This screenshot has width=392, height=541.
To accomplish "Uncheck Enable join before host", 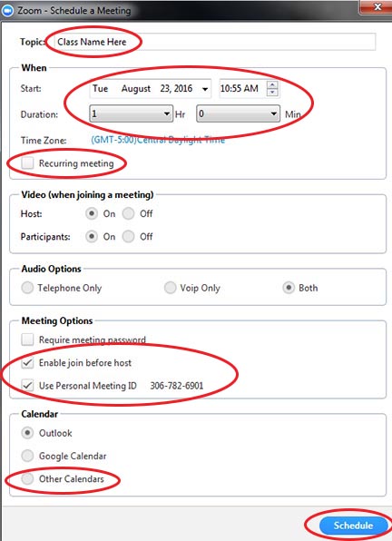I will (x=27, y=362).
